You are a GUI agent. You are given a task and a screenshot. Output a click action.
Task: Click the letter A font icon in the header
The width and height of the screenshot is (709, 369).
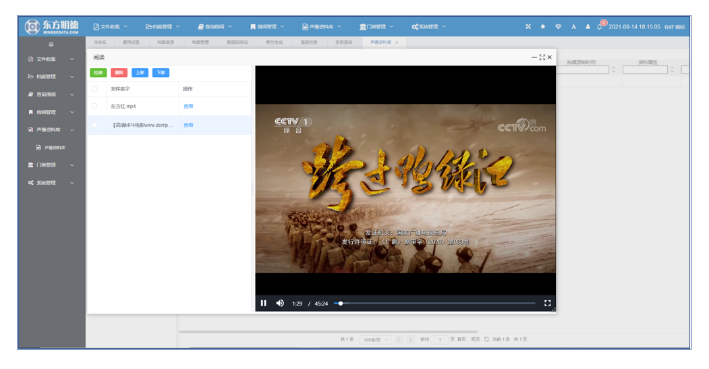[x=573, y=27]
